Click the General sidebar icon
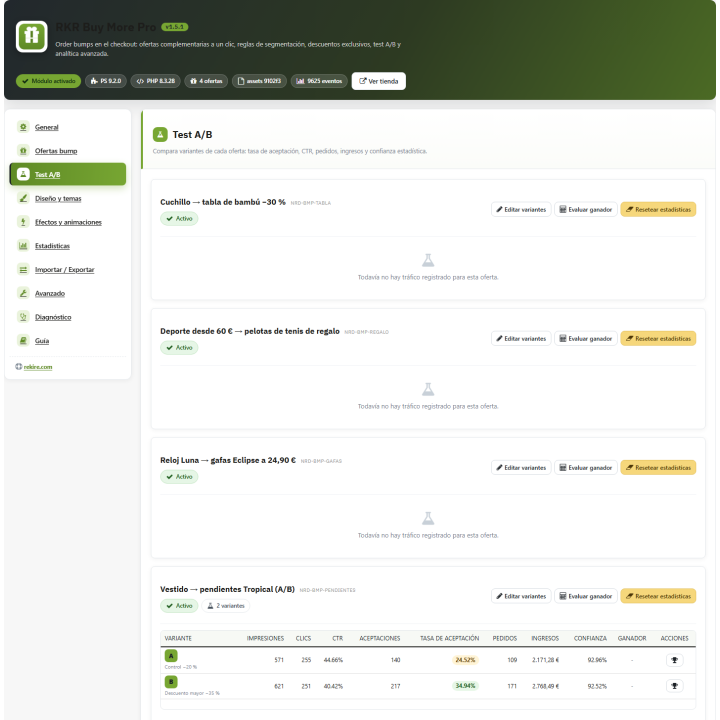This screenshot has height=720, width=720. [x=23, y=127]
